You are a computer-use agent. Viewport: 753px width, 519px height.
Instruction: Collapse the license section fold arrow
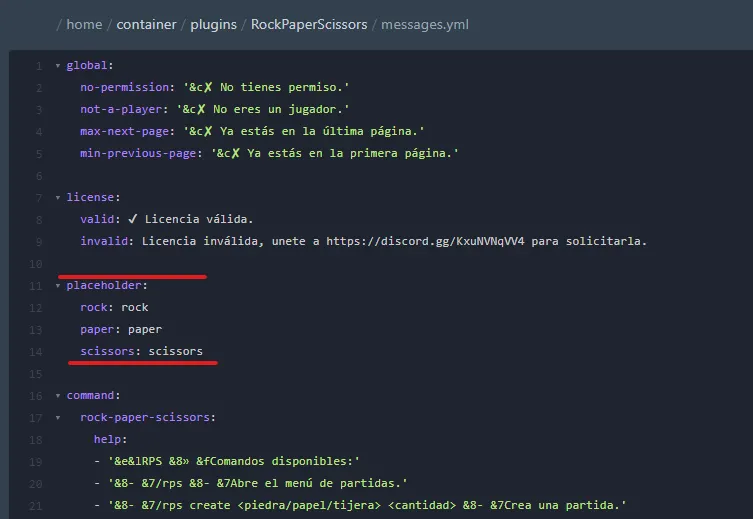point(58,198)
